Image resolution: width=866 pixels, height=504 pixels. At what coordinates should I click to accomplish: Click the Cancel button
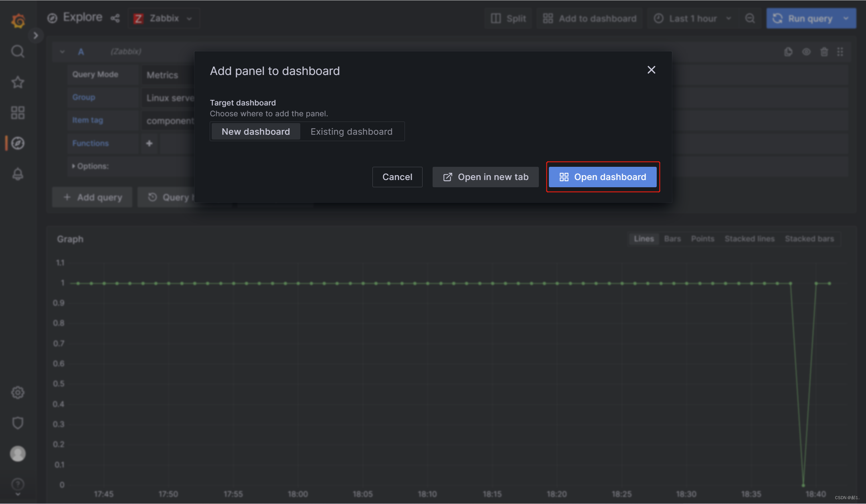(397, 177)
